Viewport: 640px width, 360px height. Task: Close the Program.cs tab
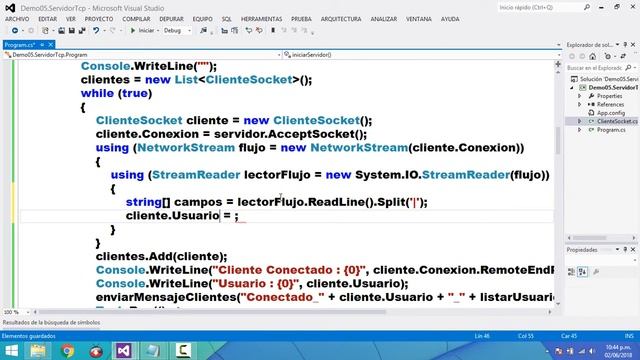pos(51,45)
